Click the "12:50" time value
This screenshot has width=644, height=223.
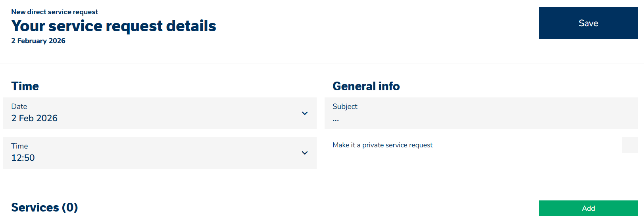[x=23, y=158]
